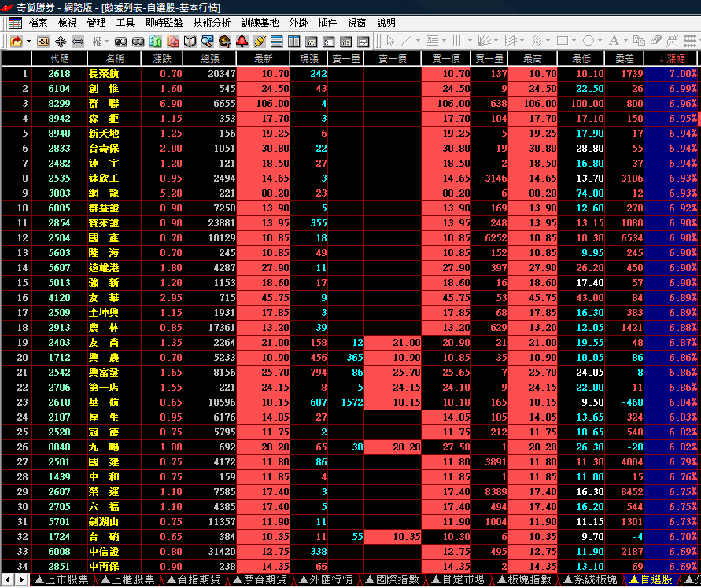Open the 工具 menu

[125, 22]
